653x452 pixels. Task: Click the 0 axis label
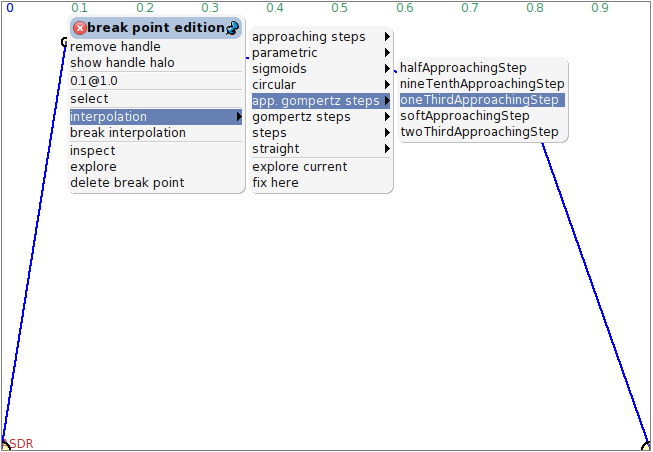[10, 7]
